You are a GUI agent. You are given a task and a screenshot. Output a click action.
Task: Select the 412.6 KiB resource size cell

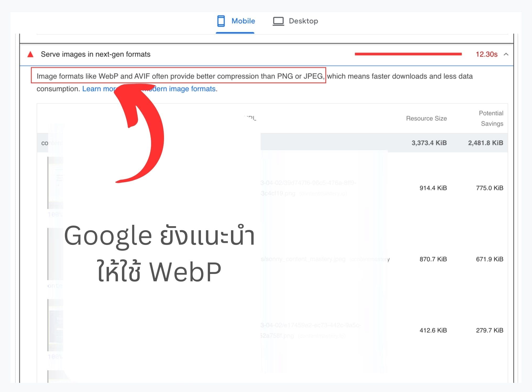(433, 330)
